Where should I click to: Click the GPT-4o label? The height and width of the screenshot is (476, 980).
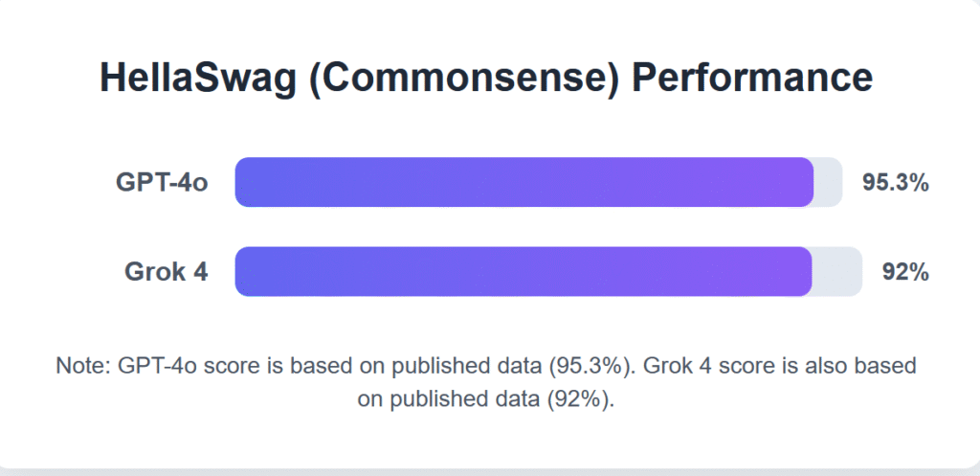pyautogui.click(x=162, y=183)
